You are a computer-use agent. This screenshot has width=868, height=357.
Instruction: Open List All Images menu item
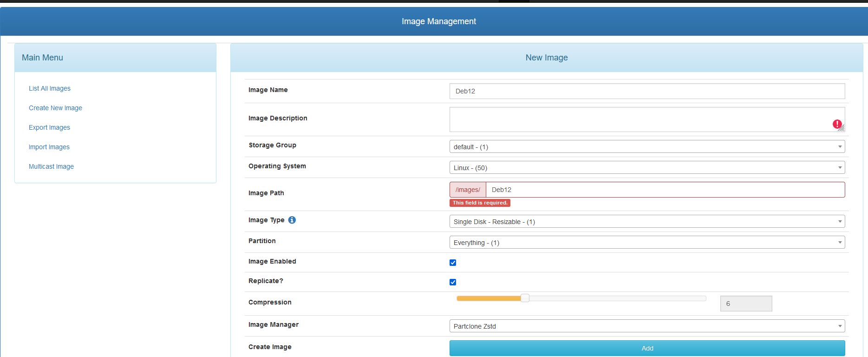pos(50,88)
